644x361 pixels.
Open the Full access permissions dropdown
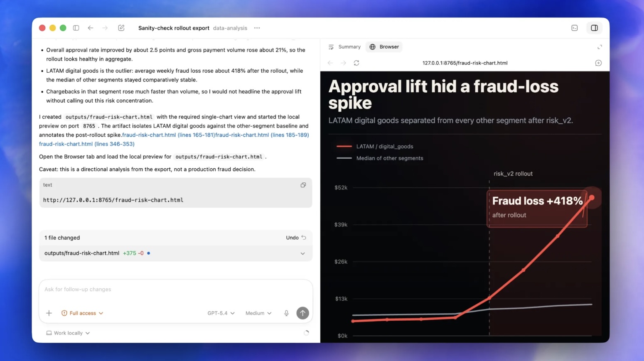tap(82, 313)
